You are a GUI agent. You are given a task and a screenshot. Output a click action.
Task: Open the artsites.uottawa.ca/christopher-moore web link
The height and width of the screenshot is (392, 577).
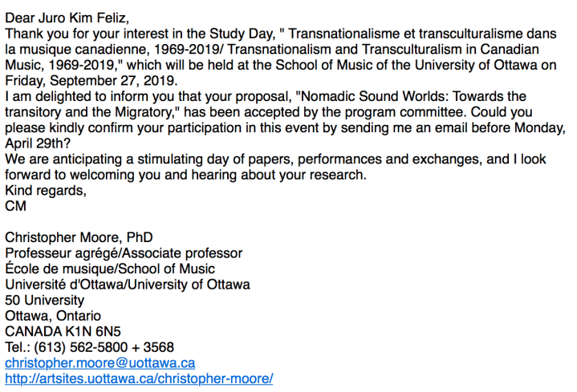(139, 378)
